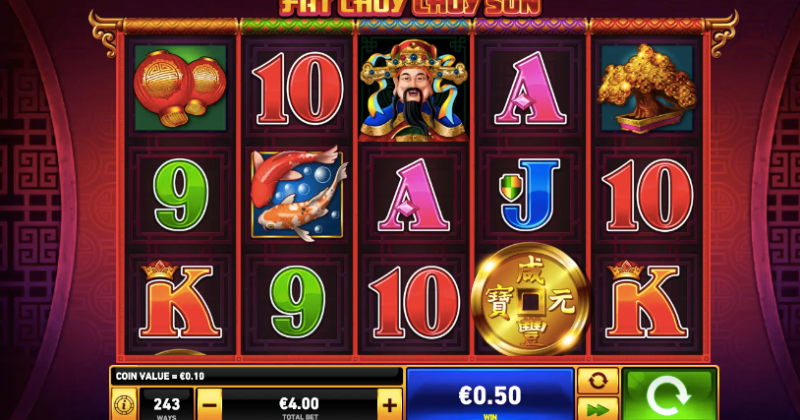Screen dimensions: 800x420
Task: Click the €0.50 win display
Action: [490, 395]
